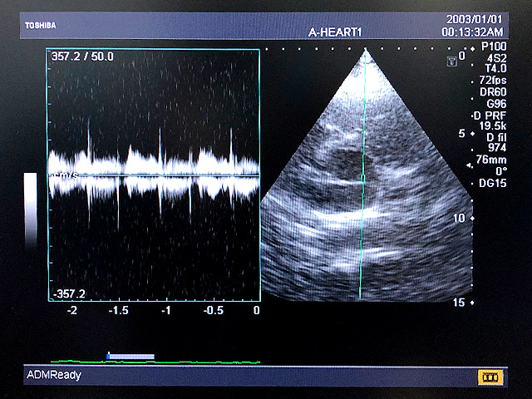Click the time 00:13:32AM
This screenshot has width=532, height=399.
point(472,32)
